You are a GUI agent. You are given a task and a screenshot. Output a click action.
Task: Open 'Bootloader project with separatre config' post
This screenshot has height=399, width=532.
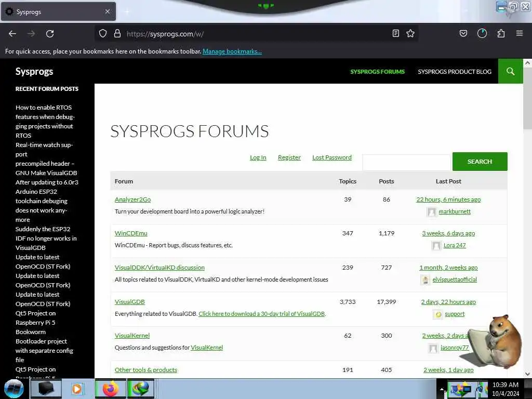click(44, 351)
